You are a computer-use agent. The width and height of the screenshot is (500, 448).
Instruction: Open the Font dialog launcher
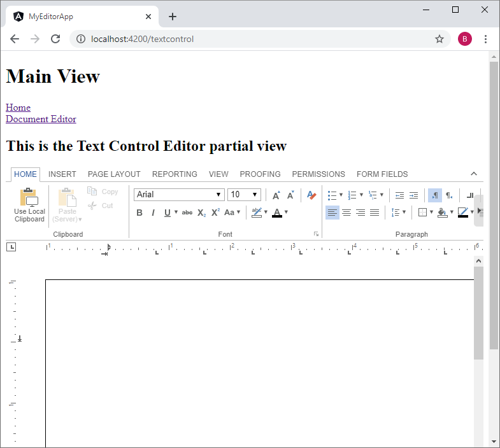pyautogui.click(x=316, y=234)
